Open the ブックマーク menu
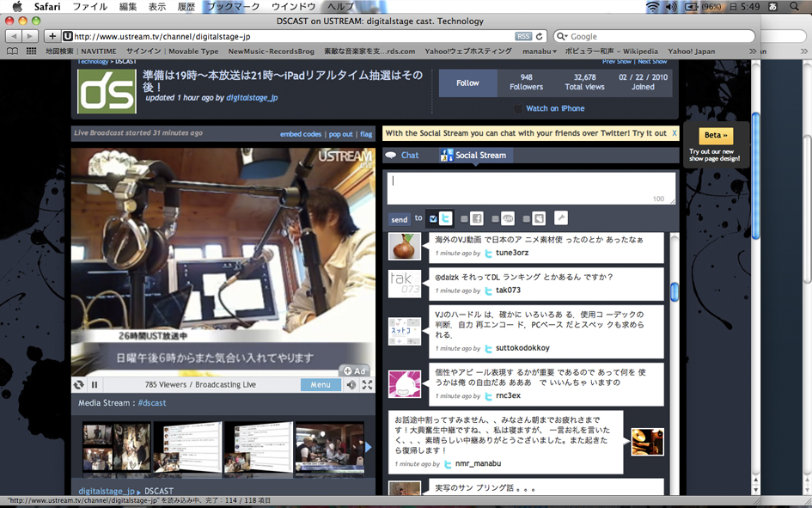 233,7
